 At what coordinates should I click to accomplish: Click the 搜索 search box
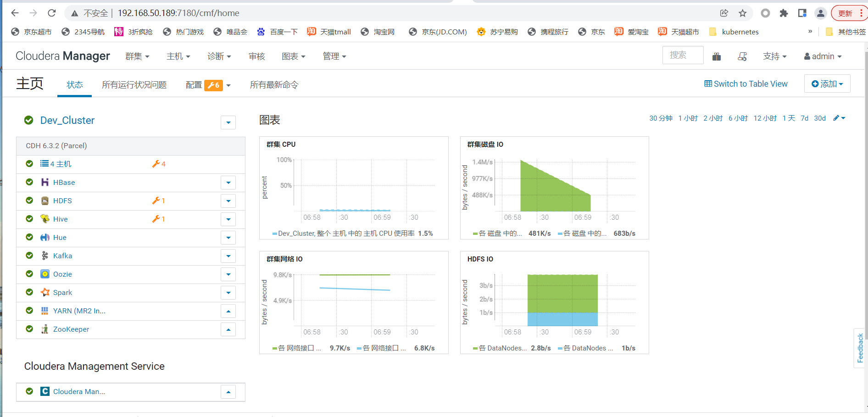click(x=683, y=56)
